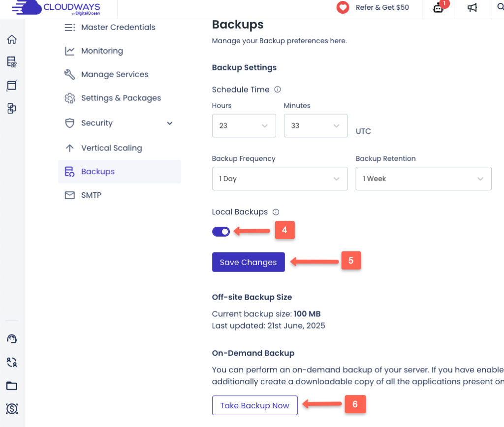Open the Hours dropdown showing 23

pyautogui.click(x=244, y=125)
